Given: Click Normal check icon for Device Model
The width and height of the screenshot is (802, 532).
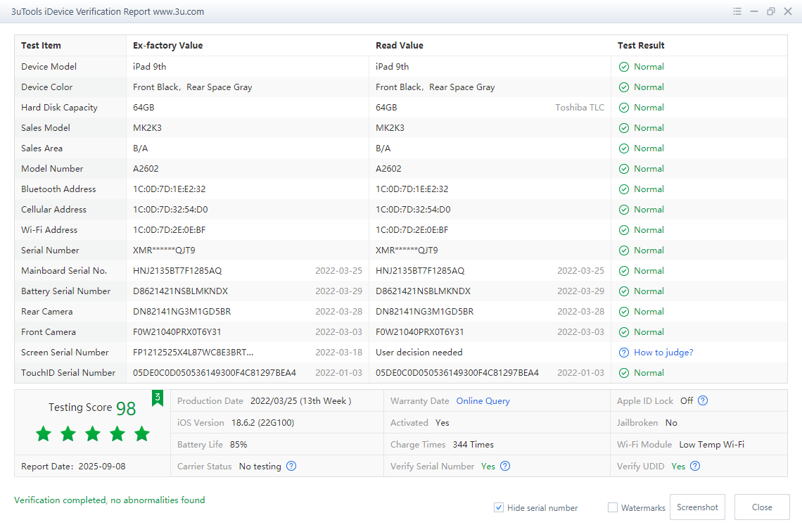Looking at the screenshot, I should point(623,67).
